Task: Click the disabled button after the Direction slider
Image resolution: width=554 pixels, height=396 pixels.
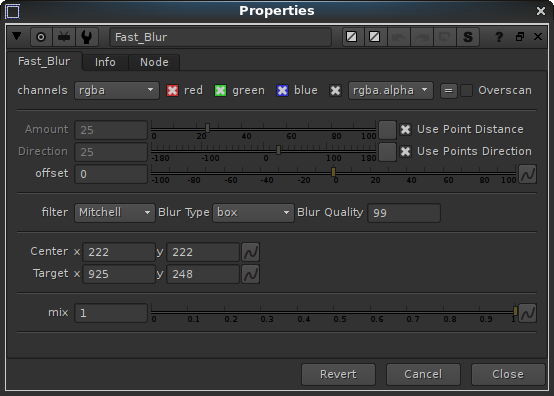Action: tap(387, 152)
